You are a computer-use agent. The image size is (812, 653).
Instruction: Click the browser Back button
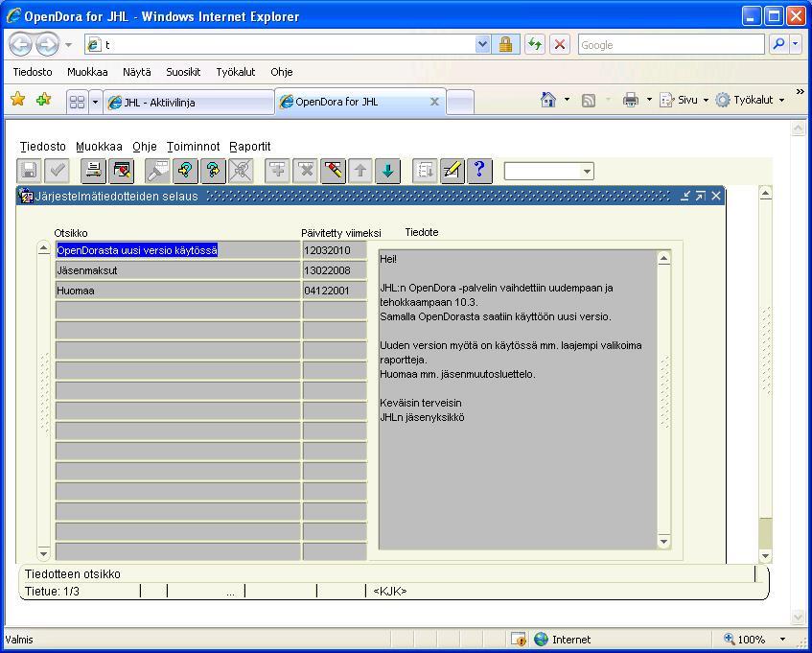click(21, 44)
